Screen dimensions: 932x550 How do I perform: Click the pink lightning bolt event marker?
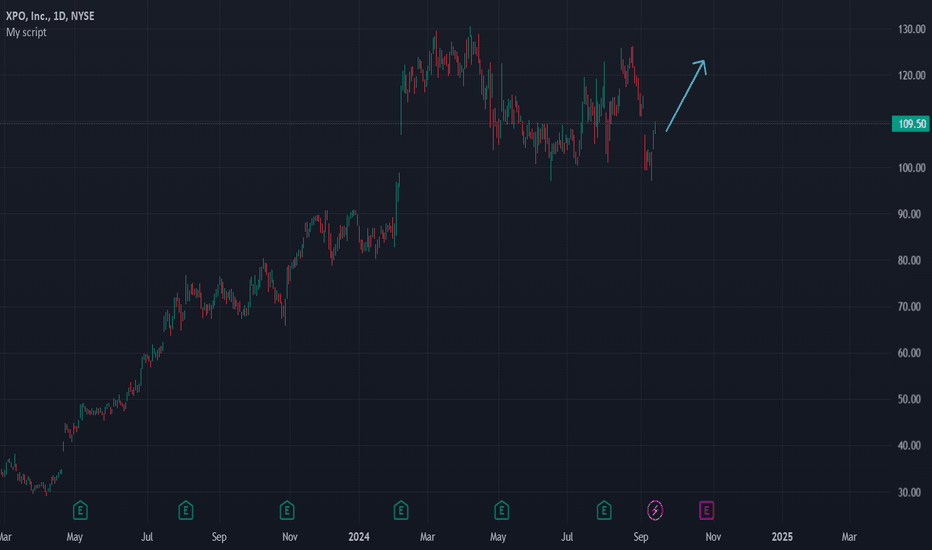click(x=655, y=510)
